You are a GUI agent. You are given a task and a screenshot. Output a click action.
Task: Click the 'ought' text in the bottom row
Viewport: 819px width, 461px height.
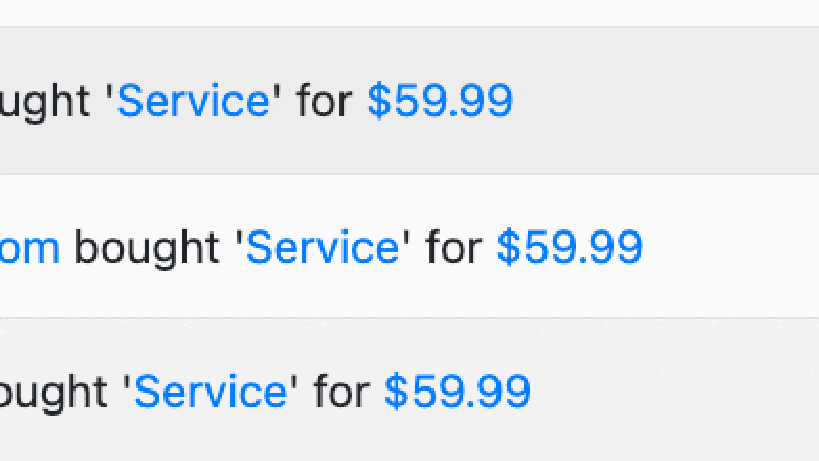pos(58,392)
